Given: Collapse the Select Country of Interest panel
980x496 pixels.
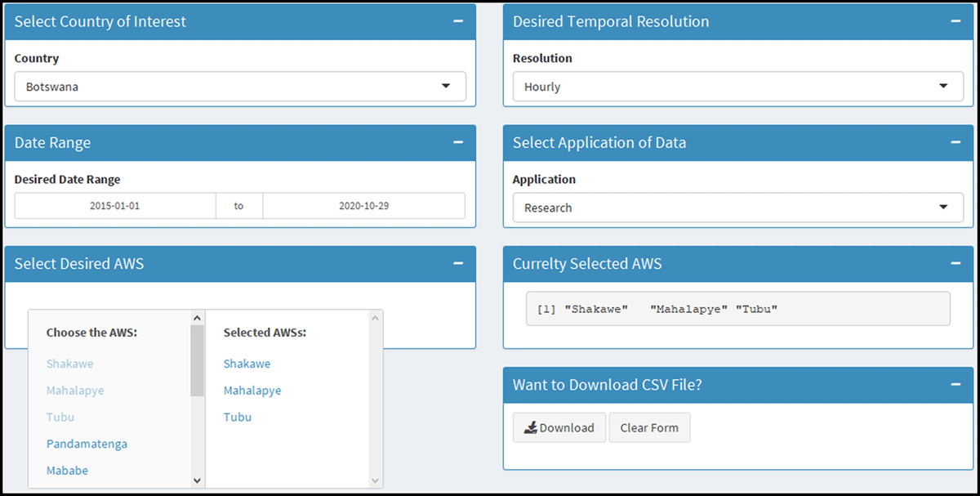Looking at the screenshot, I should click(457, 22).
